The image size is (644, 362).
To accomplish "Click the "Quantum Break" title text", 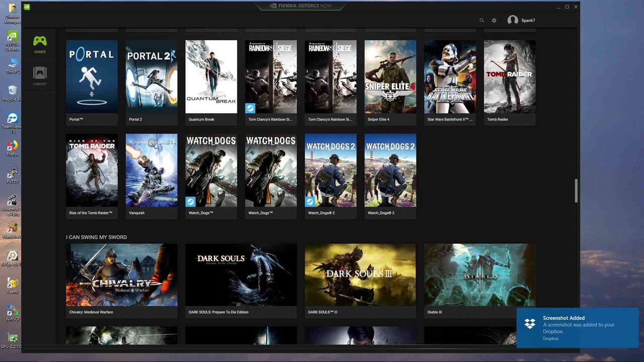I will (x=201, y=120).
